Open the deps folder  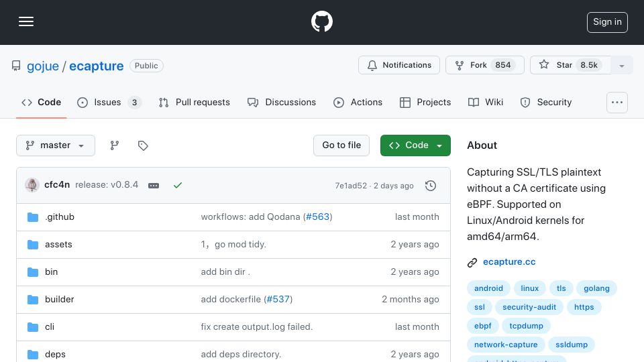55,354
